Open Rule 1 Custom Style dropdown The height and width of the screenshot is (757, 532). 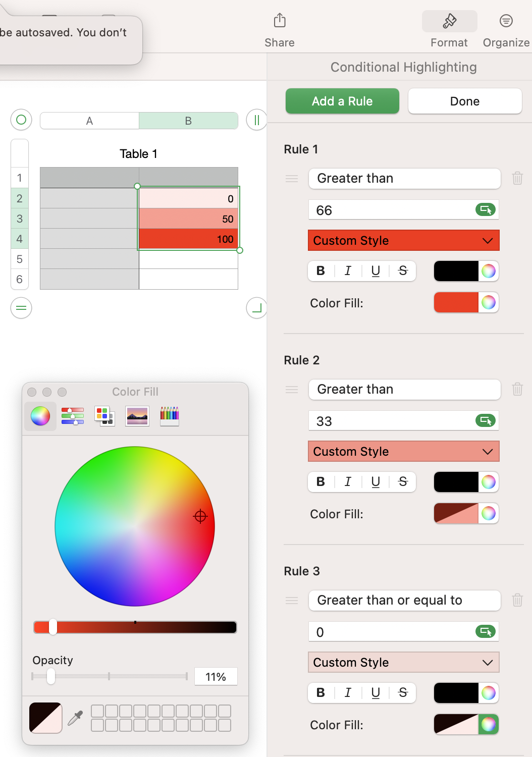404,241
